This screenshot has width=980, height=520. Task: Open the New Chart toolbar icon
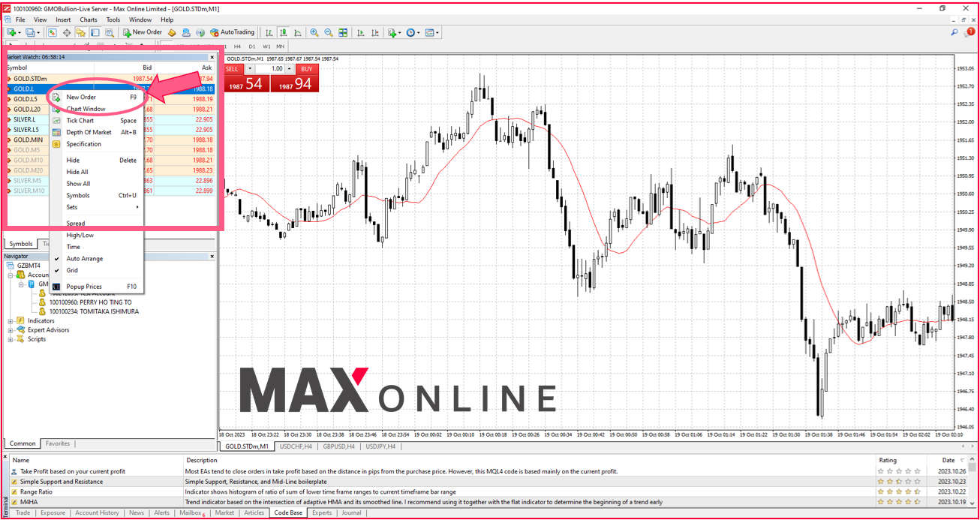pyautogui.click(x=11, y=32)
